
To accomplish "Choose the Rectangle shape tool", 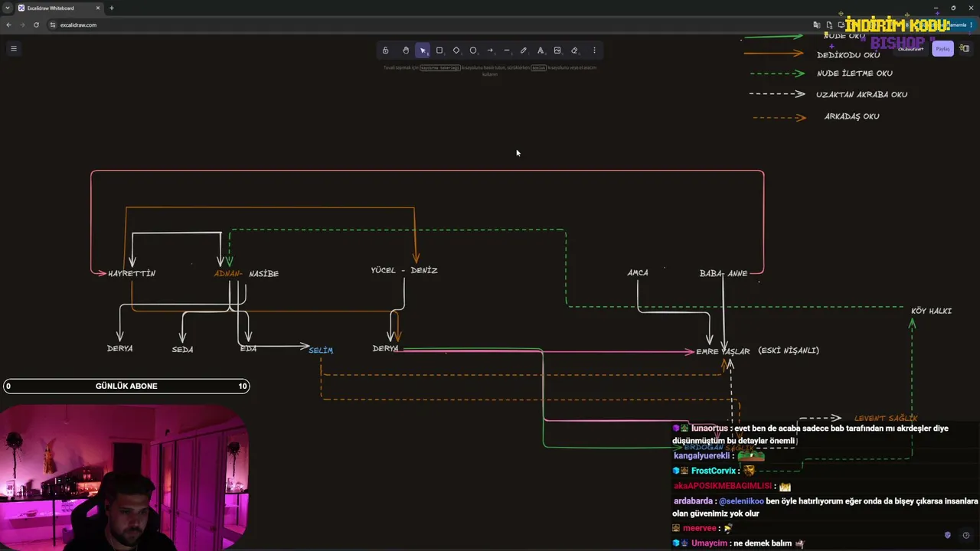I will point(439,51).
